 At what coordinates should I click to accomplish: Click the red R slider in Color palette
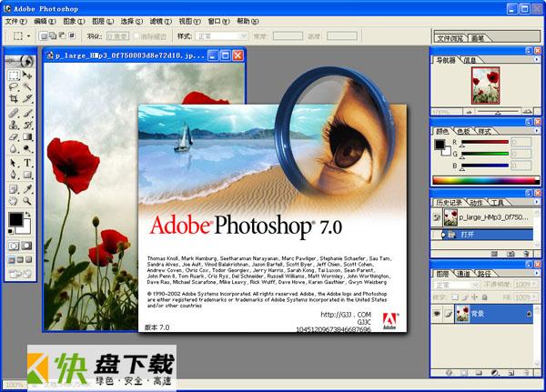(x=485, y=142)
